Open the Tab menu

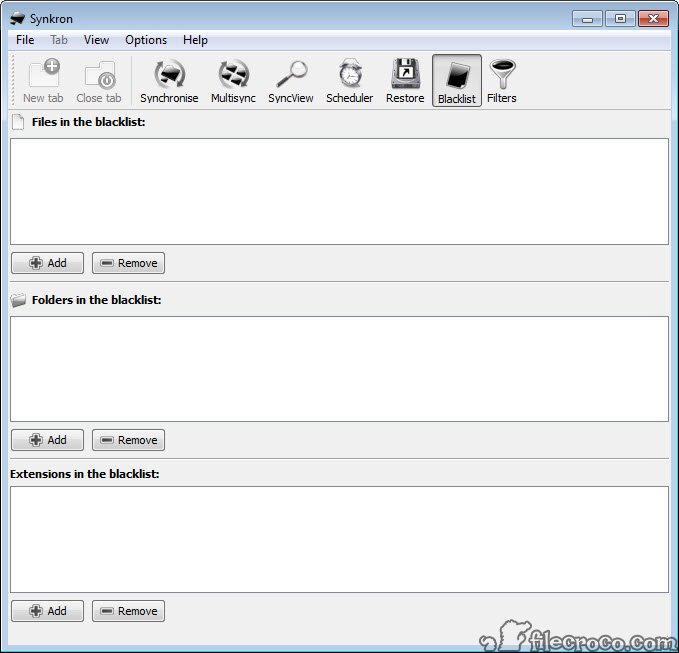click(x=59, y=40)
